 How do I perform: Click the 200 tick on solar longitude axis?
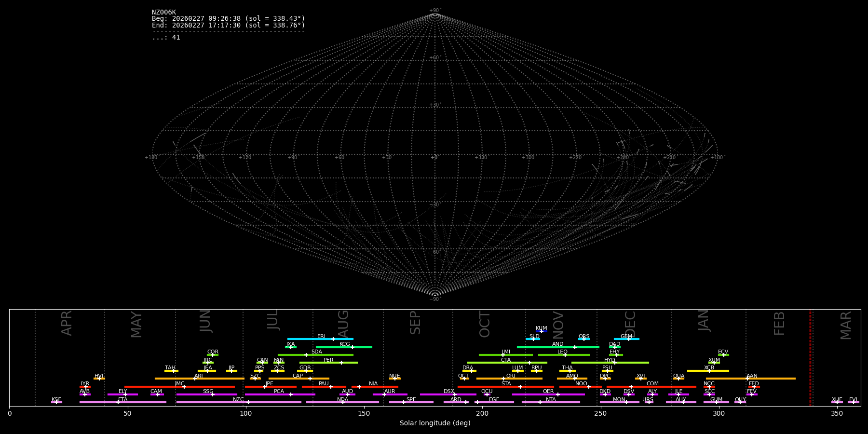[x=482, y=413]
